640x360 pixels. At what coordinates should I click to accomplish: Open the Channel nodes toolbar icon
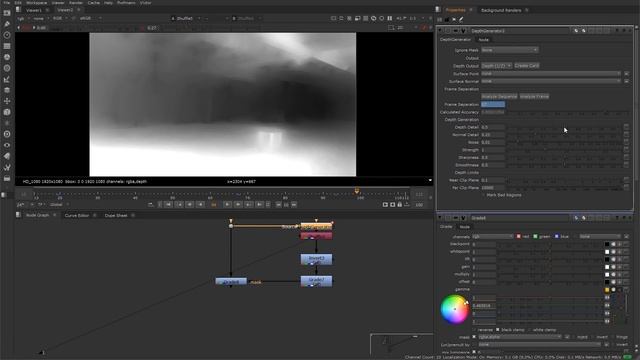7,46
